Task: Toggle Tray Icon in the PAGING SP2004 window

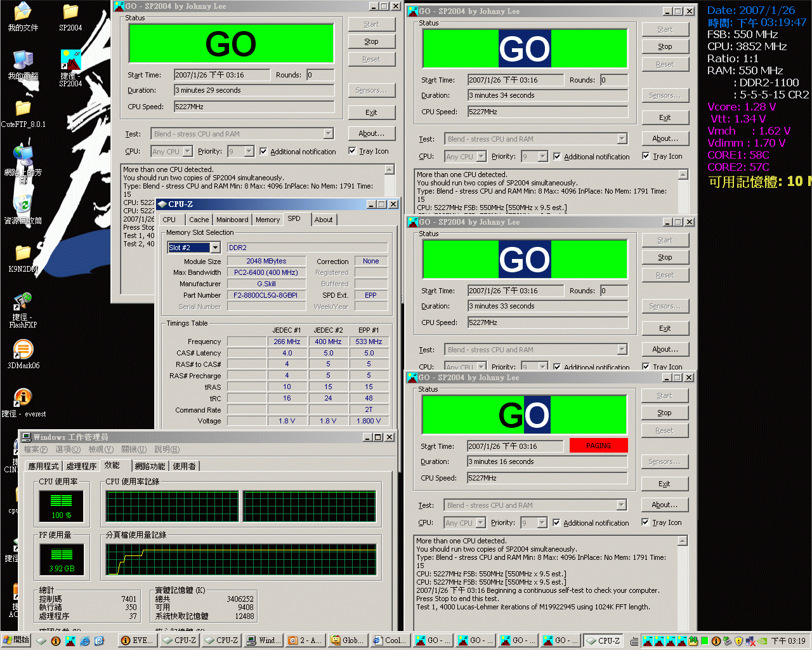Action: click(x=645, y=522)
